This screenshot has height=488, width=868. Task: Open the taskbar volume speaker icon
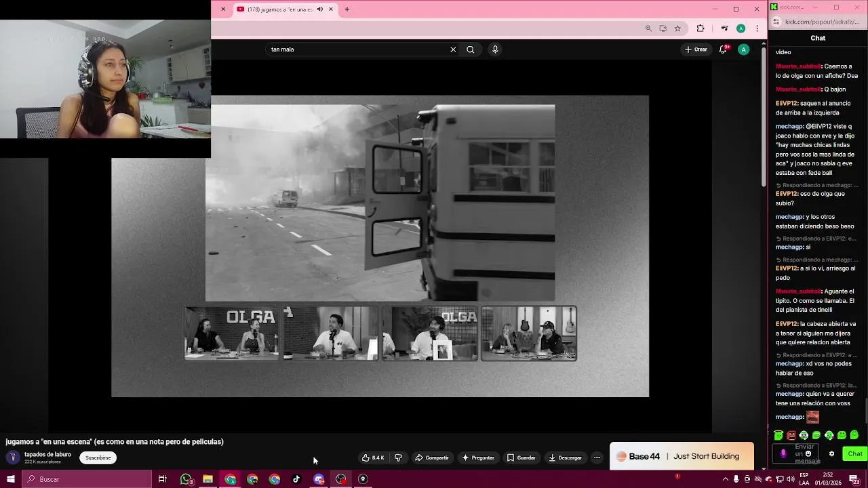tap(791, 479)
